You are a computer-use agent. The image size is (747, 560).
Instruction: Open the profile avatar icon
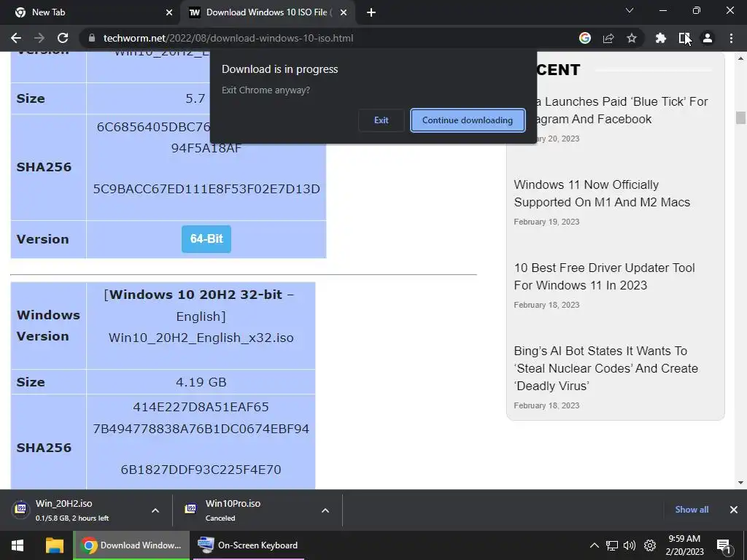(708, 38)
